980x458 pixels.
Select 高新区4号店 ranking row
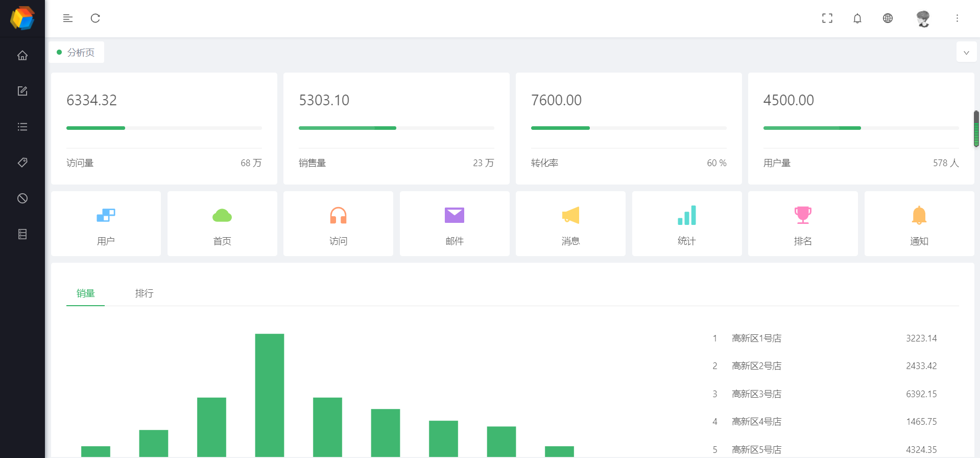[825, 422]
